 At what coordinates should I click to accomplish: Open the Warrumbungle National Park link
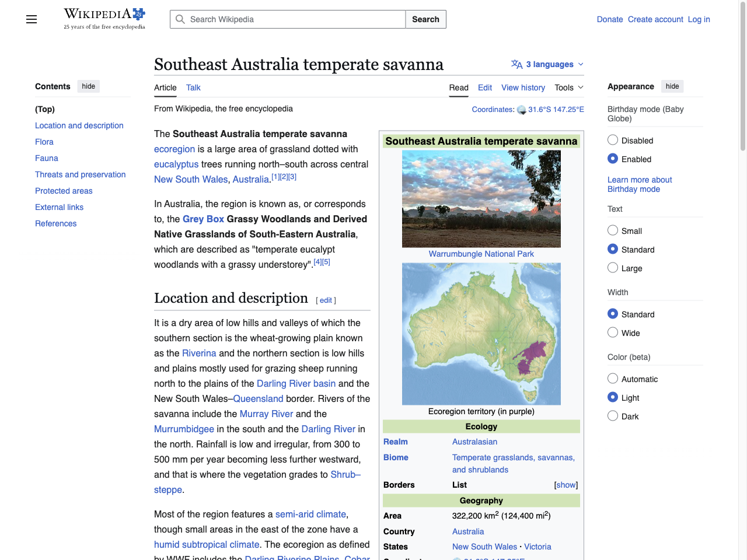point(481,254)
